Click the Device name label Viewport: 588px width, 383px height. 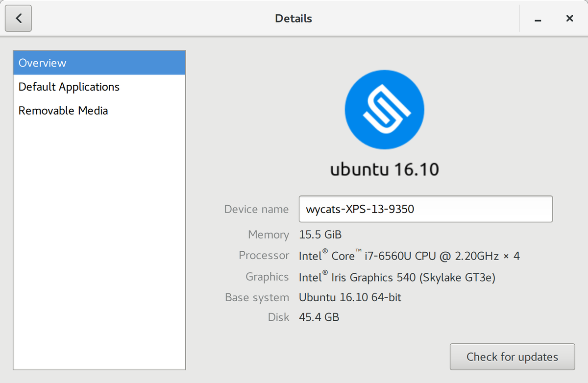tap(256, 209)
